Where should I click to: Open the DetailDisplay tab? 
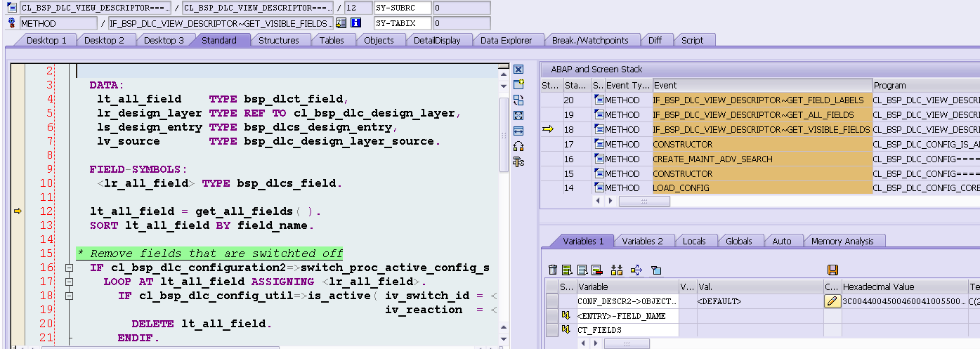(x=437, y=40)
